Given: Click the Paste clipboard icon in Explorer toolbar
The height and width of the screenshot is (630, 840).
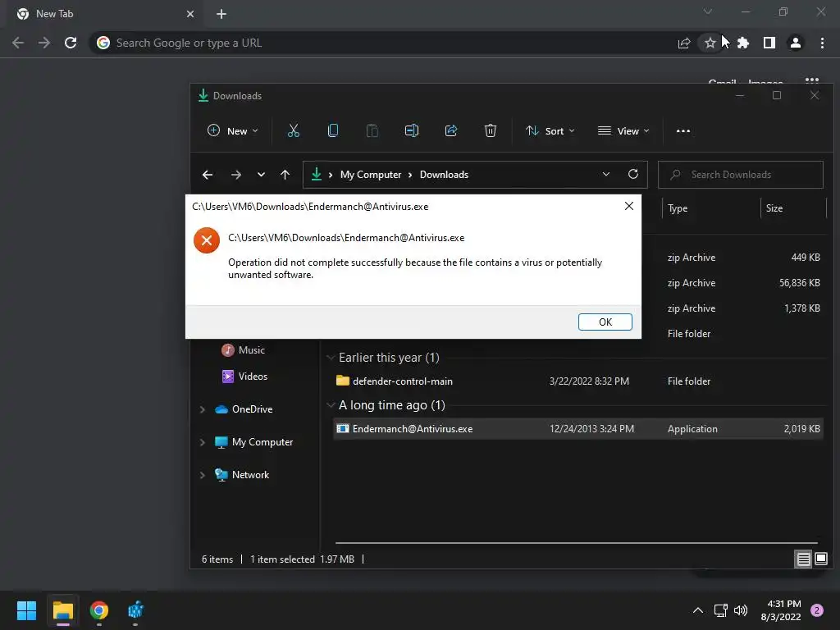Looking at the screenshot, I should [372, 130].
